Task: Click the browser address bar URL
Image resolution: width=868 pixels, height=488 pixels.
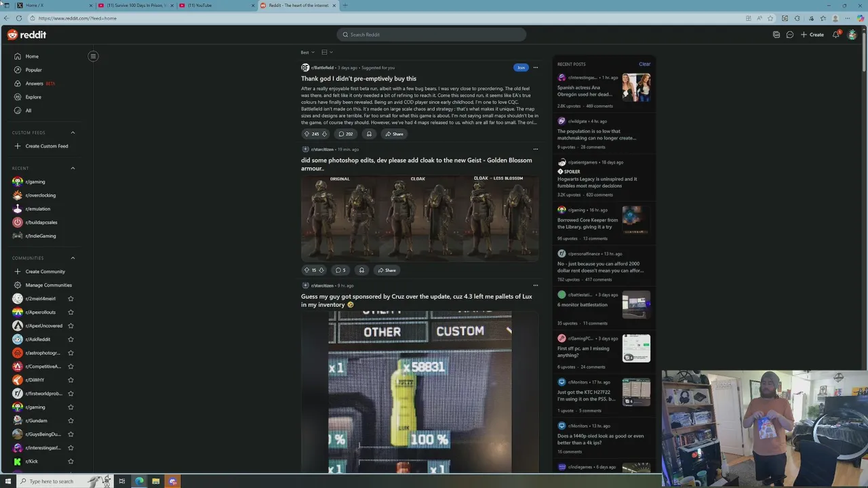Action: [77, 18]
